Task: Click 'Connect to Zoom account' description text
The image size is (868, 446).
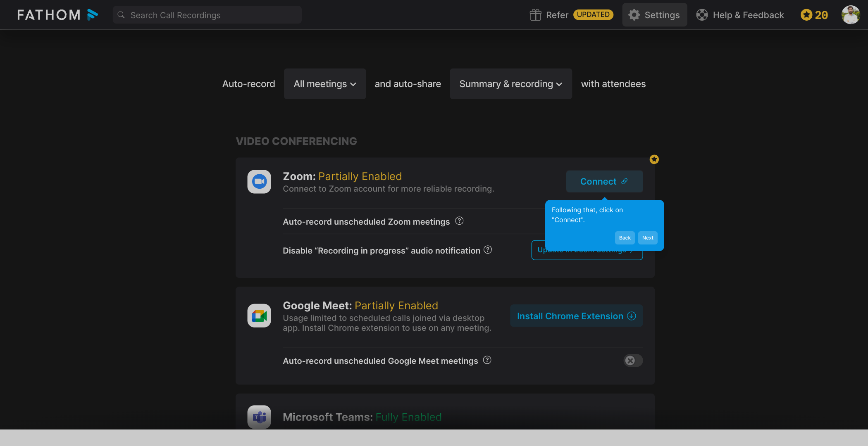Action: point(389,189)
